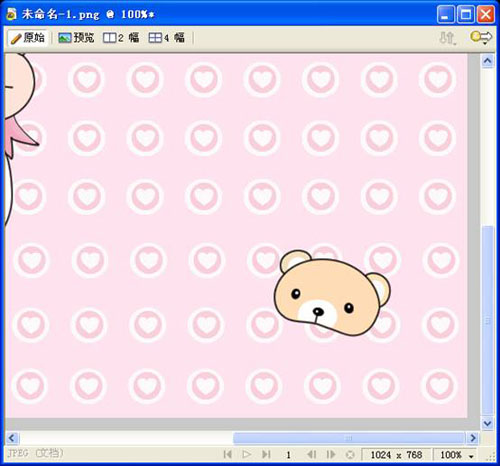Open the 4 幅 four-up preview
The width and height of the screenshot is (500, 466).
coord(166,38)
